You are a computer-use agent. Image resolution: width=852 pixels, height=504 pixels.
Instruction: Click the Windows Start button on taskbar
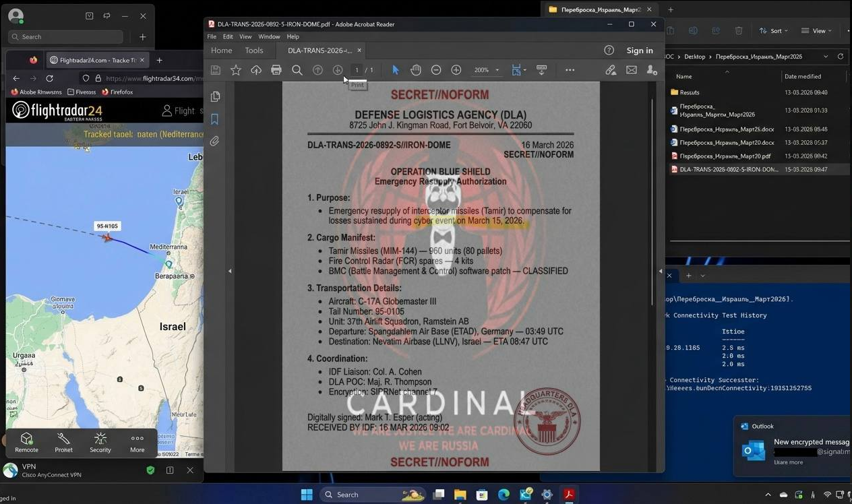tap(307, 495)
